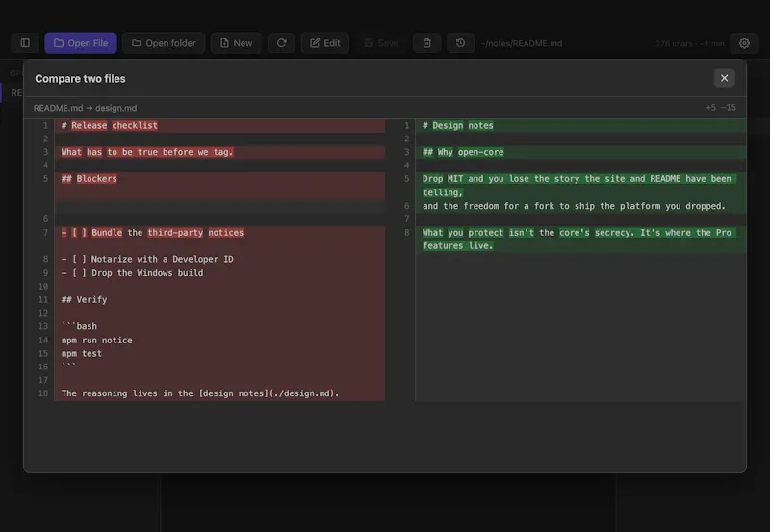Image resolution: width=770 pixels, height=532 pixels.
Task: Click the +5 additions count
Action: coord(710,108)
